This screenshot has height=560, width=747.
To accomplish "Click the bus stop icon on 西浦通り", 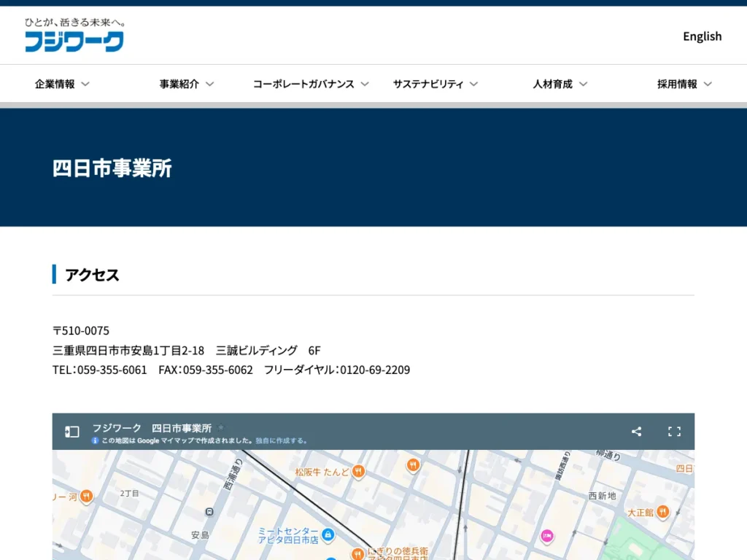I will pos(209,512).
